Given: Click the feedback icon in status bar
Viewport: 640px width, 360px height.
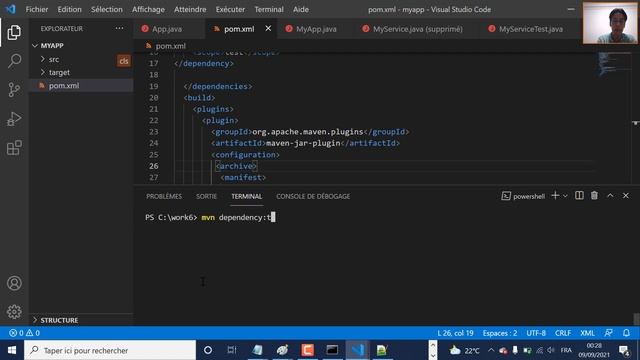Looking at the screenshot, I should pyautogui.click(x=609, y=333).
